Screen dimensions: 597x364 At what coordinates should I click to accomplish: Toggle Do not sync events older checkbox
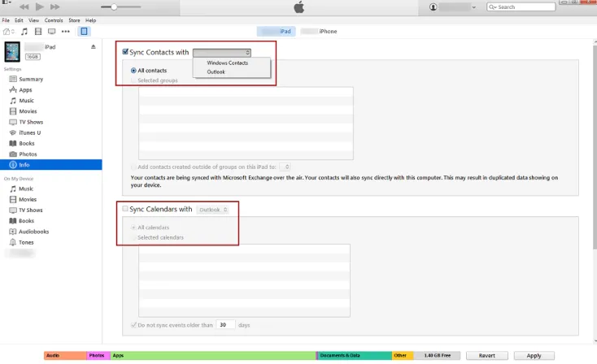point(133,325)
